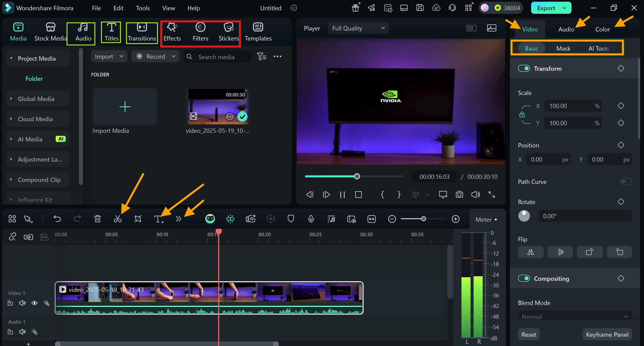
Task: Open Full Quality player dropdown
Action: (358, 28)
